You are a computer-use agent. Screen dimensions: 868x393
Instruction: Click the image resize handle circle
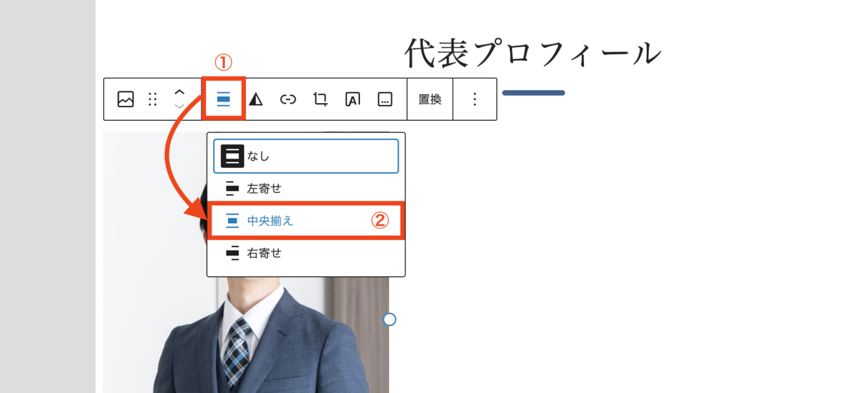(389, 319)
